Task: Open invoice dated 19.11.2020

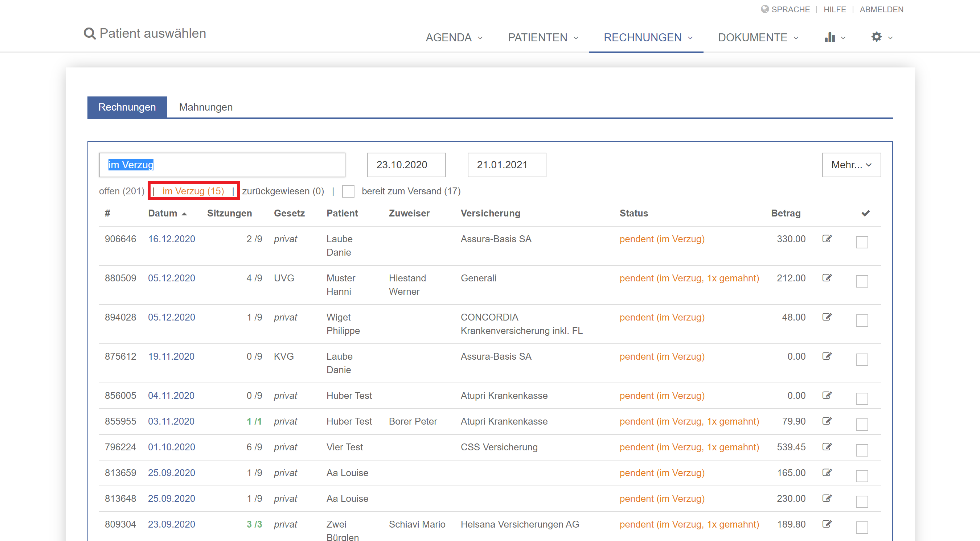Action: 171,356
